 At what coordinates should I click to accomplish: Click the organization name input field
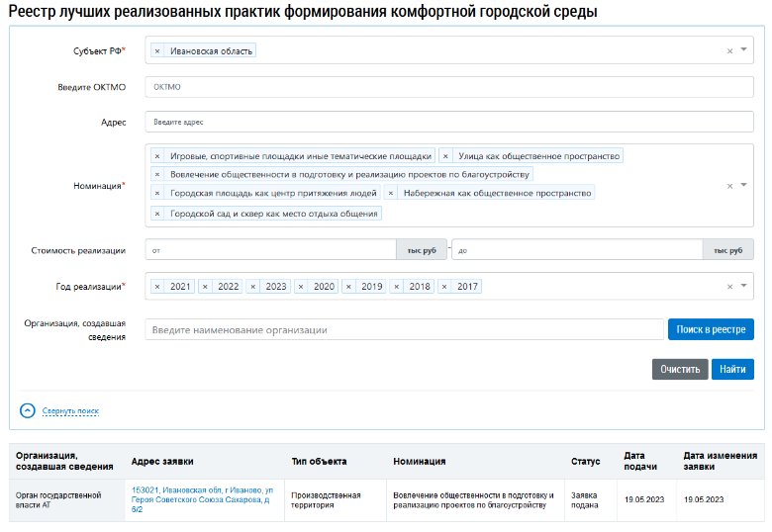coord(404,329)
